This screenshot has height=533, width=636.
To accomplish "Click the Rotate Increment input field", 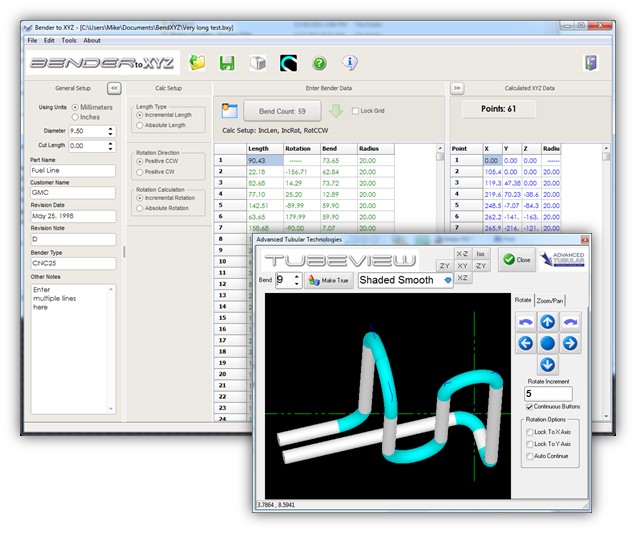I will [x=549, y=393].
